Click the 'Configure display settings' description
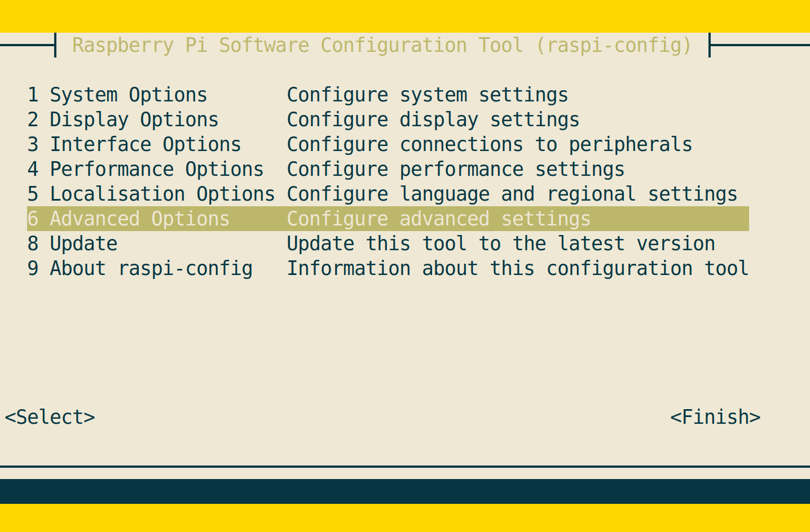The width and height of the screenshot is (810, 532). tap(433, 119)
